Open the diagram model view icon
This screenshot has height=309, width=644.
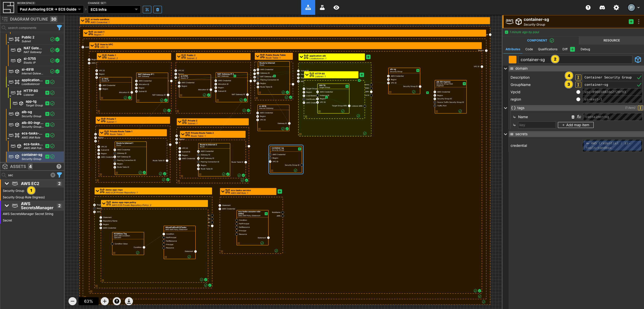(308, 8)
